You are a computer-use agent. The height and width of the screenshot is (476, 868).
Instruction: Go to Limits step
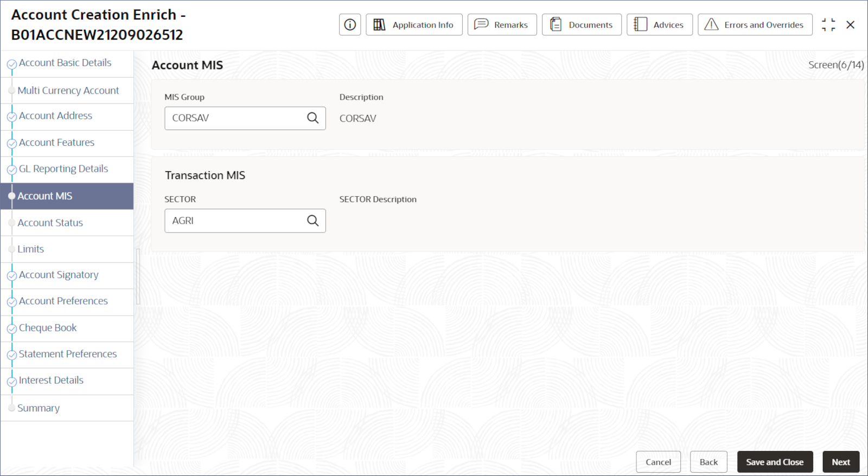(67, 249)
